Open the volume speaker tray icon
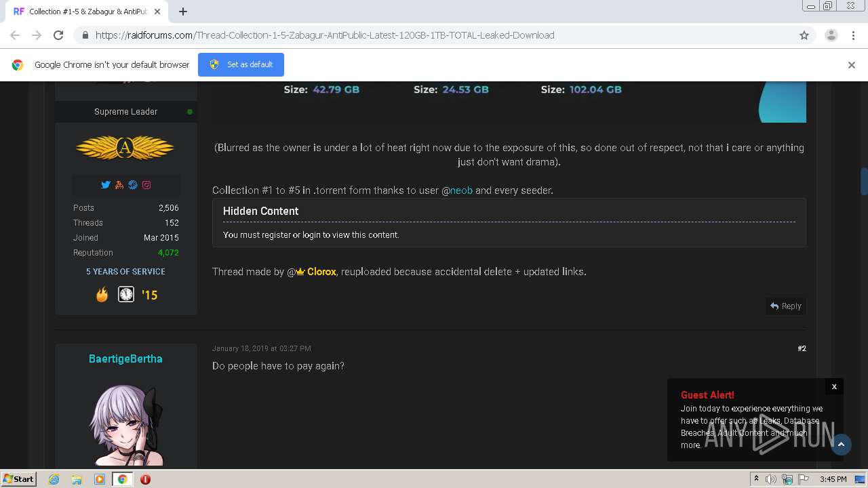This screenshot has height=488, width=868. point(771,479)
